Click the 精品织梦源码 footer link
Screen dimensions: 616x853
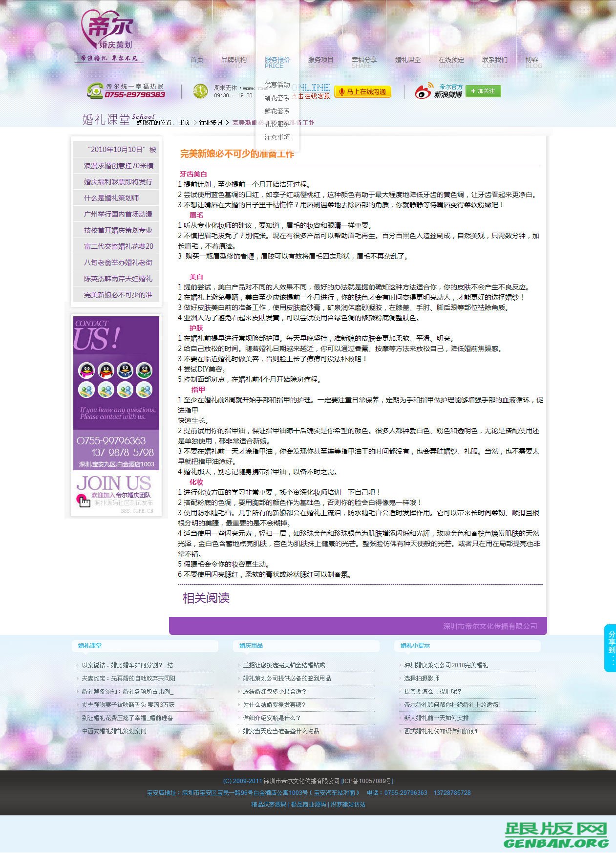coord(269,805)
